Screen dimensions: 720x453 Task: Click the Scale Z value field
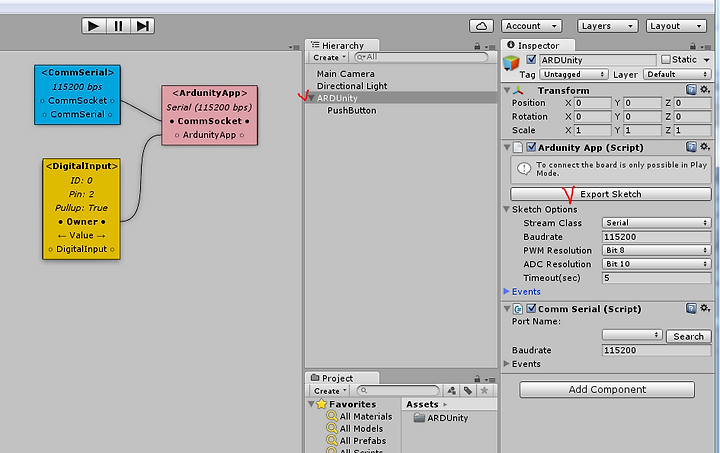point(692,130)
